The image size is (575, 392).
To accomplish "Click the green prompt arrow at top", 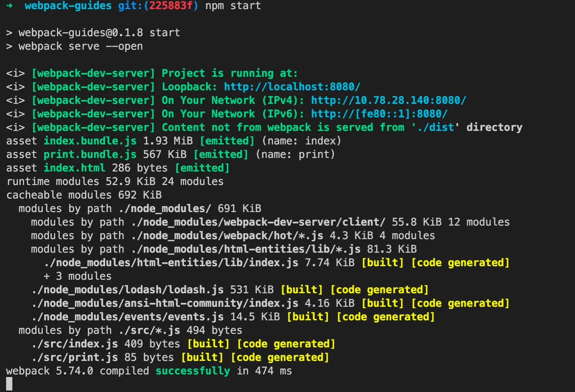I will coord(9,6).
